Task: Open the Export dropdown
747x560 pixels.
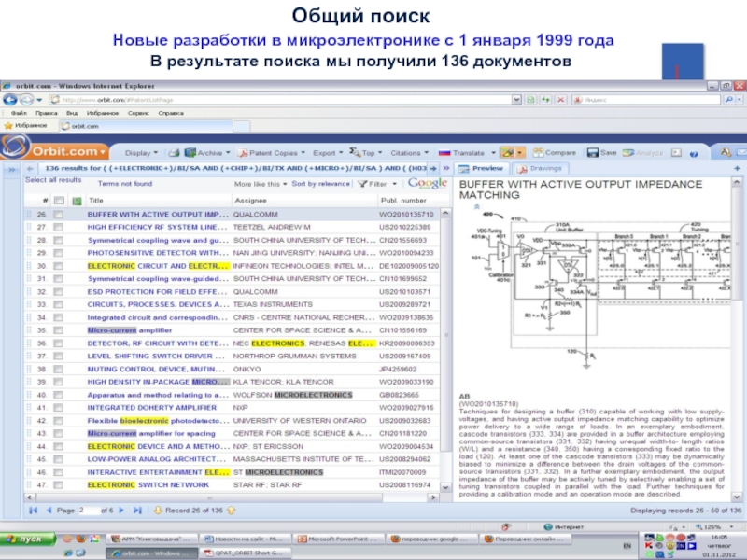Action: pos(328,153)
